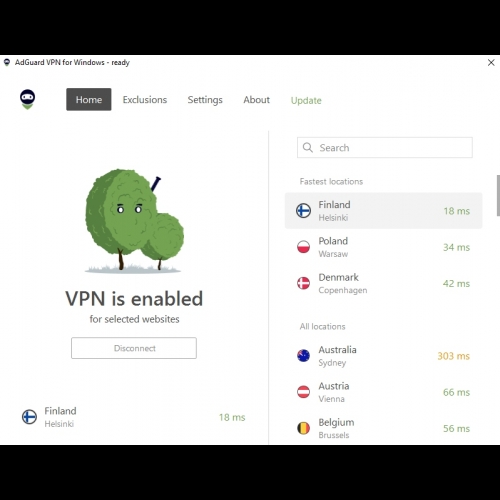Select the Home tab
This screenshot has width=500, height=500.
[89, 99]
